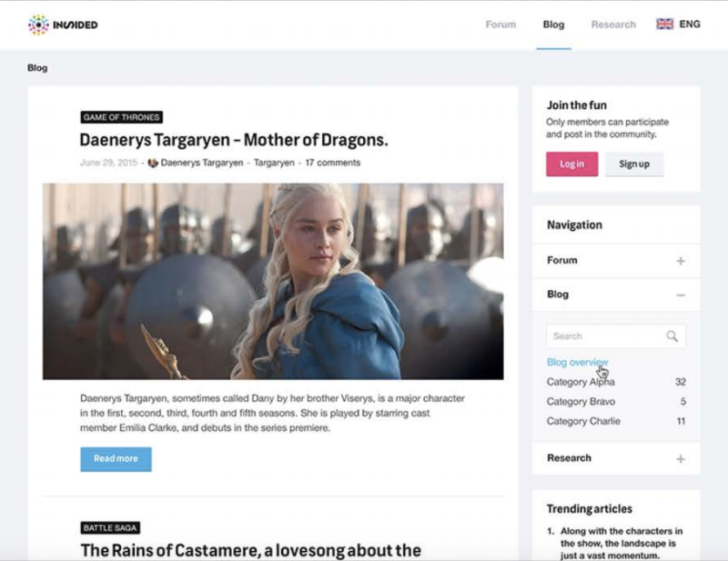Collapse the Blog navigation section
Screen dimensions: 728x561
click(680, 296)
